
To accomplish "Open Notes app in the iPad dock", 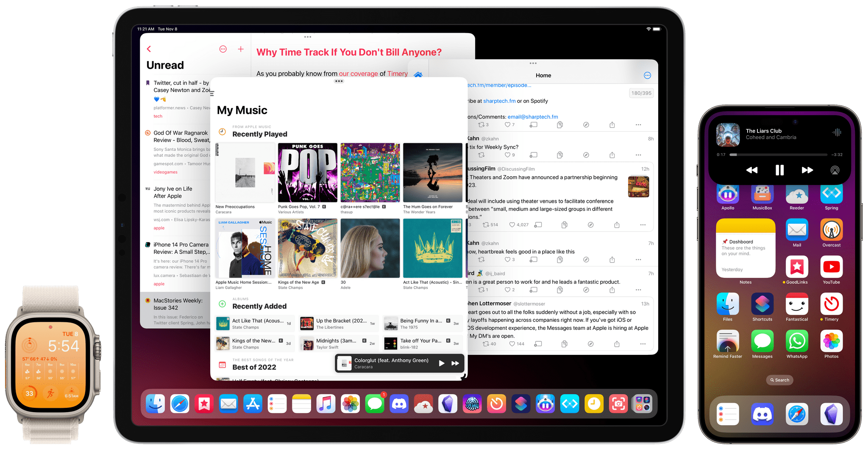I will pyautogui.click(x=301, y=404).
